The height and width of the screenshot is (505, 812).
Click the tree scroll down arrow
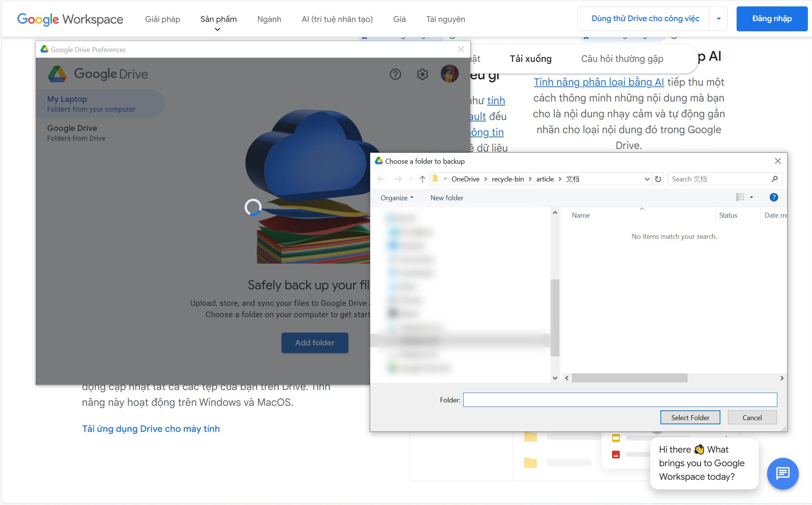point(555,378)
